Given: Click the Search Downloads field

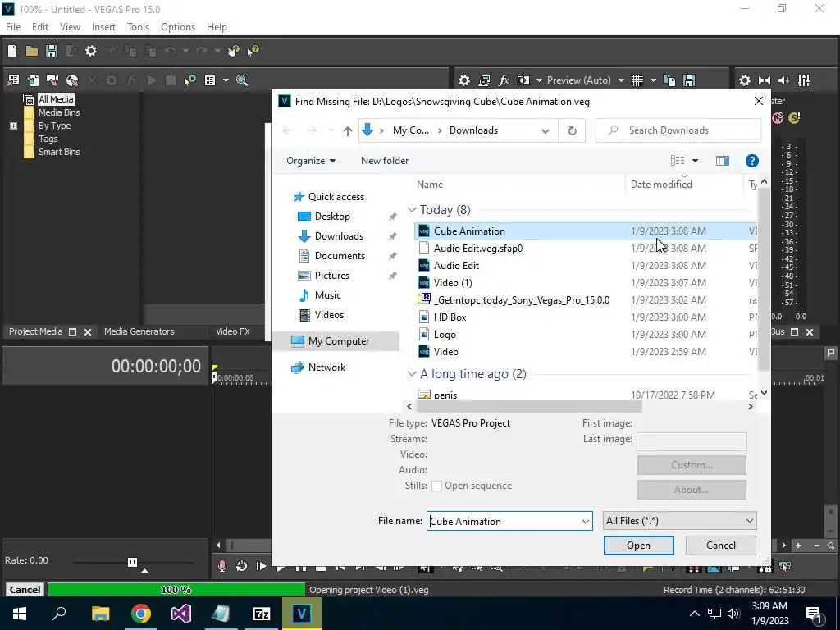Looking at the screenshot, I should coord(678,130).
